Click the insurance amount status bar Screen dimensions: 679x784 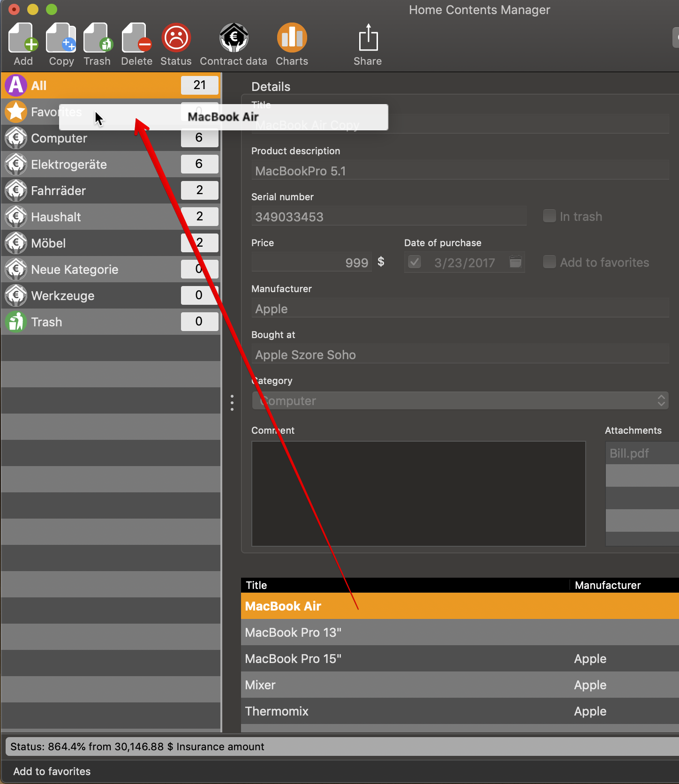click(342, 746)
